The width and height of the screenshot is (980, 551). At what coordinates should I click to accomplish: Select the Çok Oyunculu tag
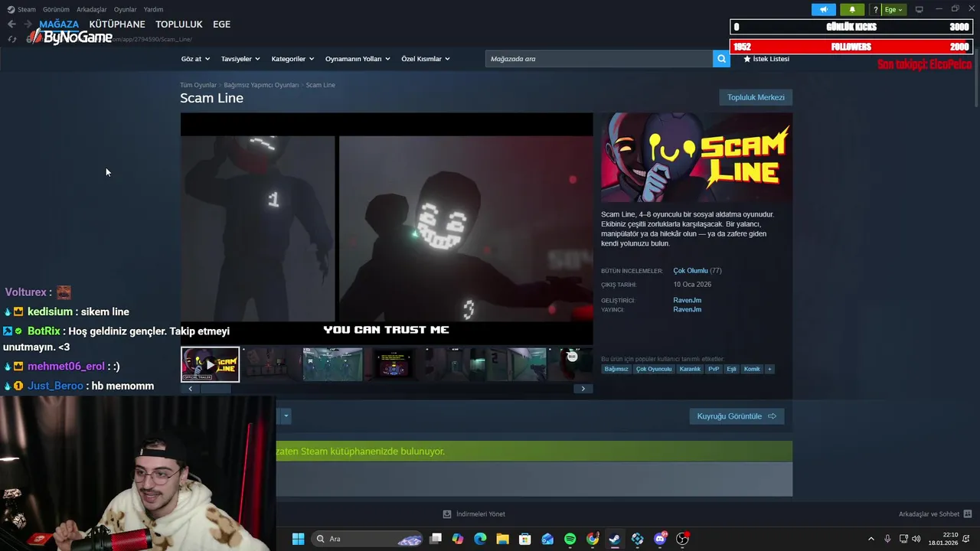tap(654, 369)
